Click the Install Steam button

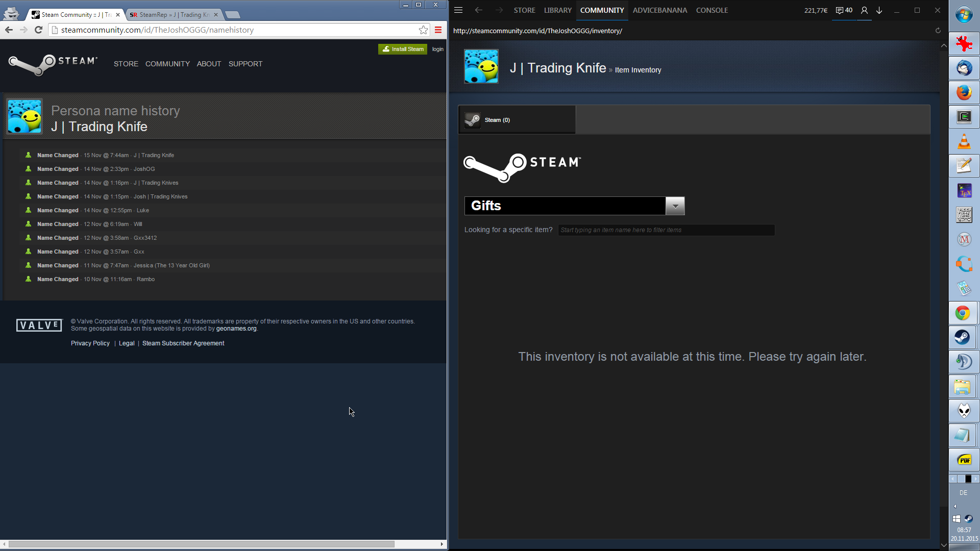tap(403, 49)
